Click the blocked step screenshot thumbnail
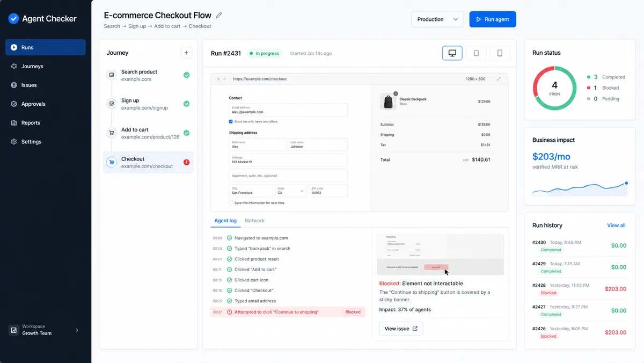644x363 pixels. [441, 255]
